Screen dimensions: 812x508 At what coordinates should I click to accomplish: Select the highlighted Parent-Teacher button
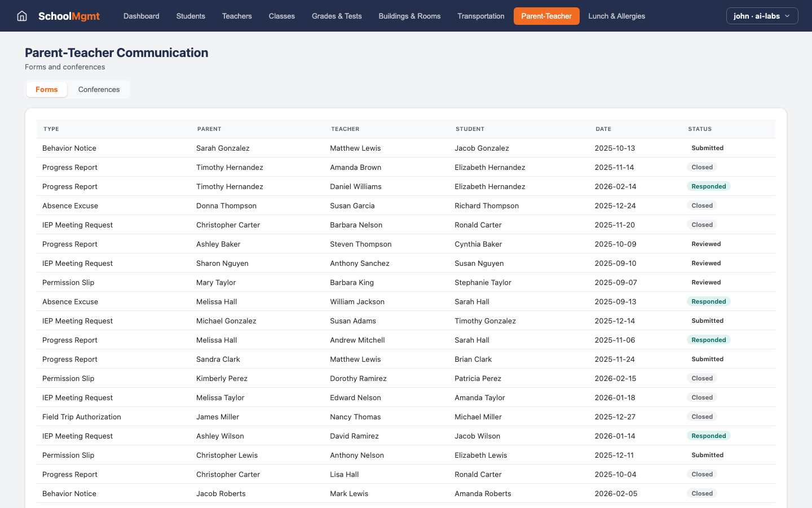point(546,16)
